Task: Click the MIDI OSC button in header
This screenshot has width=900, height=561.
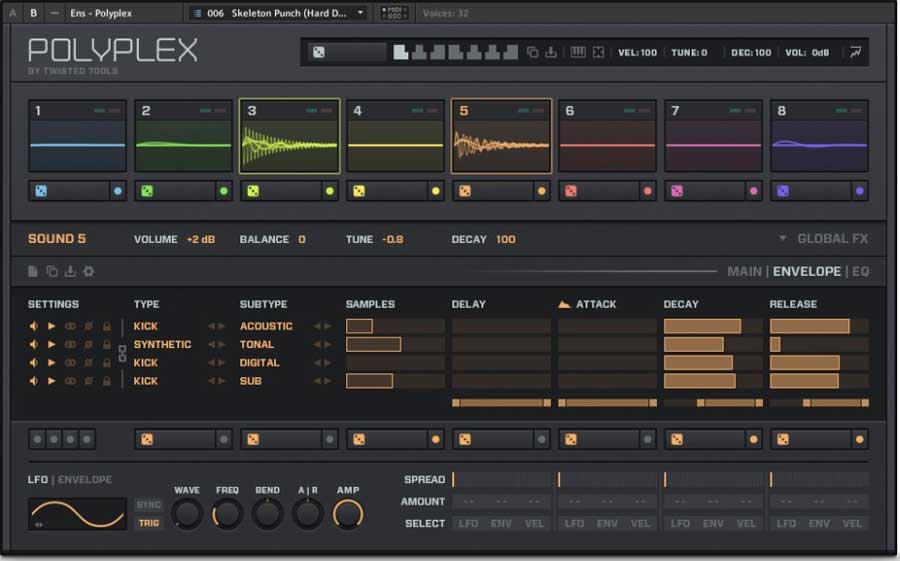Action: coord(394,13)
